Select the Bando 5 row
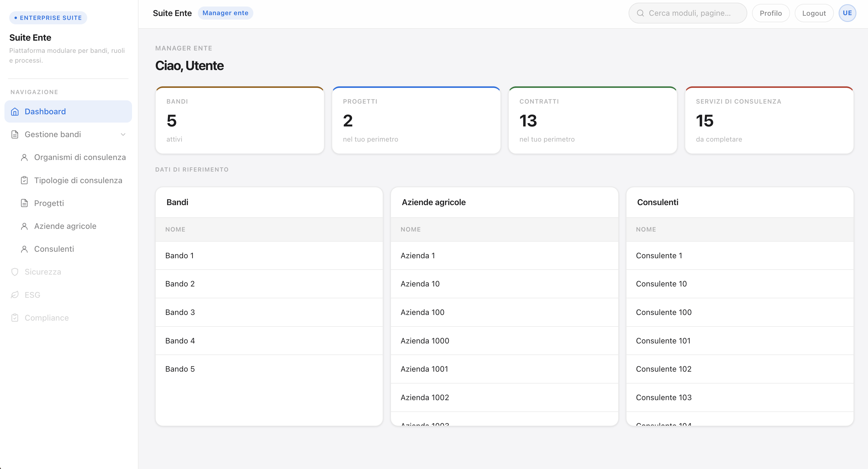 pyautogui.click(x=269, y=369)
